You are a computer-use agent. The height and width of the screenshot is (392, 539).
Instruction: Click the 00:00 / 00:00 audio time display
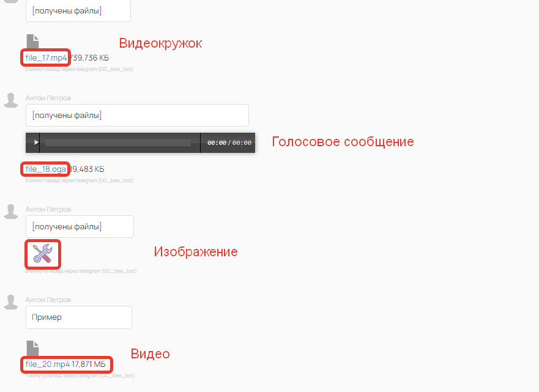point(229,143)
